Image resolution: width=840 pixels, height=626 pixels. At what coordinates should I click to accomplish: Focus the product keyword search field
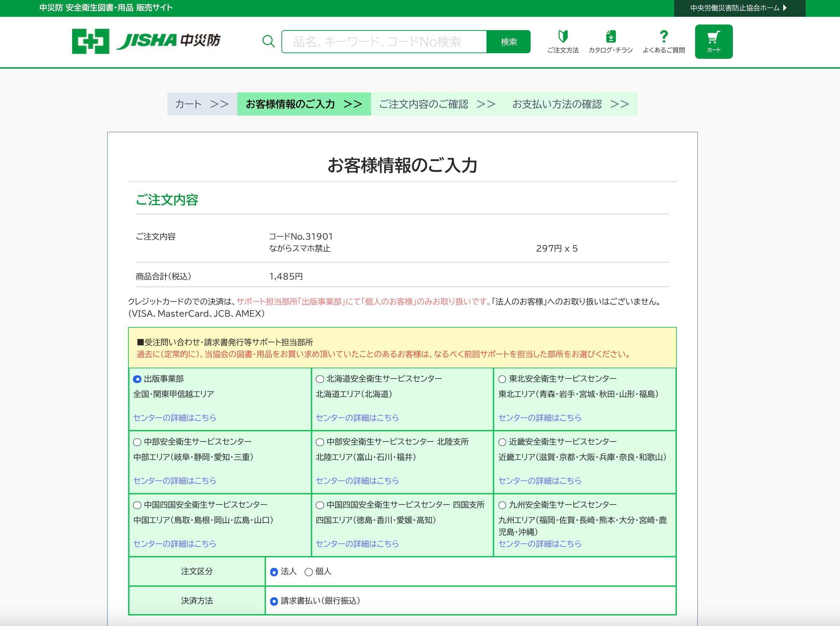(x=384, y=42)
